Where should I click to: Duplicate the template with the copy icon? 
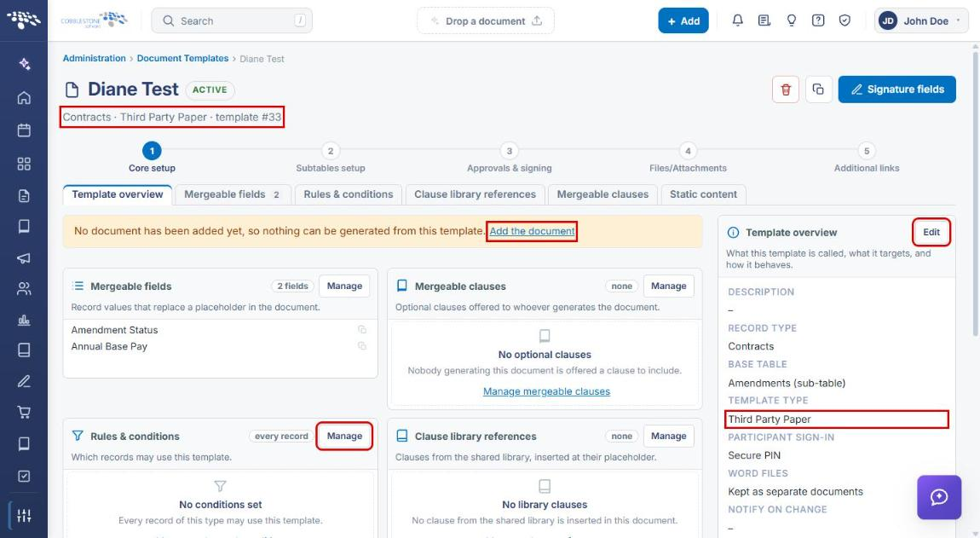(818, 90)
